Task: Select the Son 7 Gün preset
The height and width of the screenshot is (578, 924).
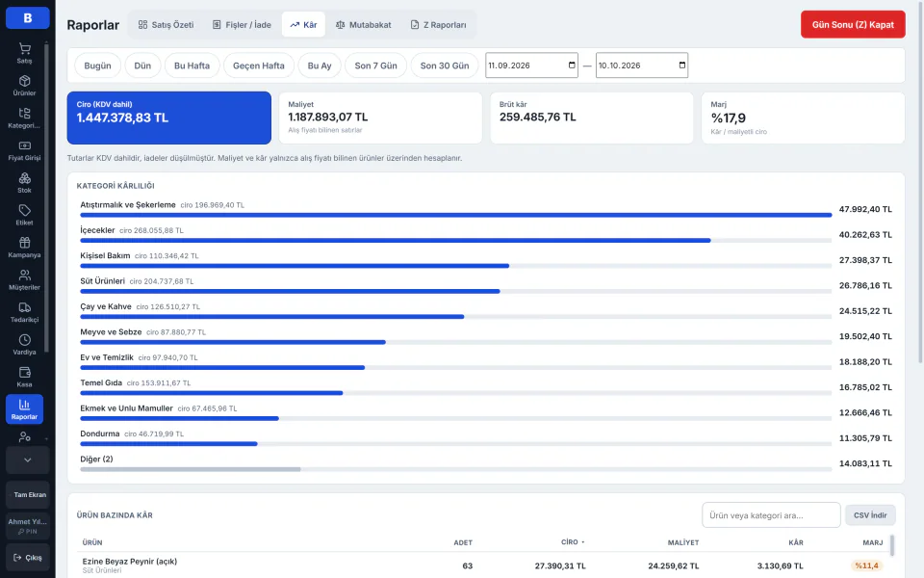Action: coord(376,66)
